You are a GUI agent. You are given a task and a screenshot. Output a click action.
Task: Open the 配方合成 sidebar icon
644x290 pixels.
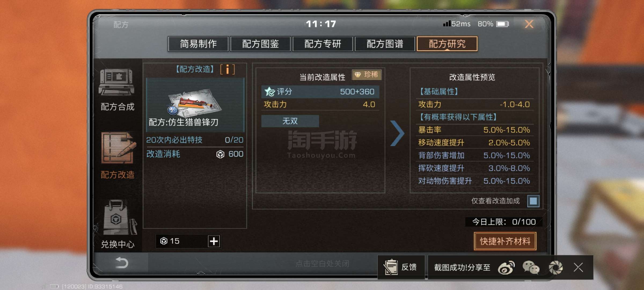click(x=117, y=82)
